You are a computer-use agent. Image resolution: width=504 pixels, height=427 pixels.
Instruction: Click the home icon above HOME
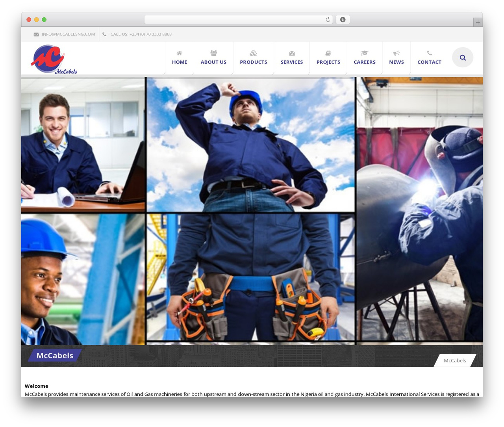180,53
